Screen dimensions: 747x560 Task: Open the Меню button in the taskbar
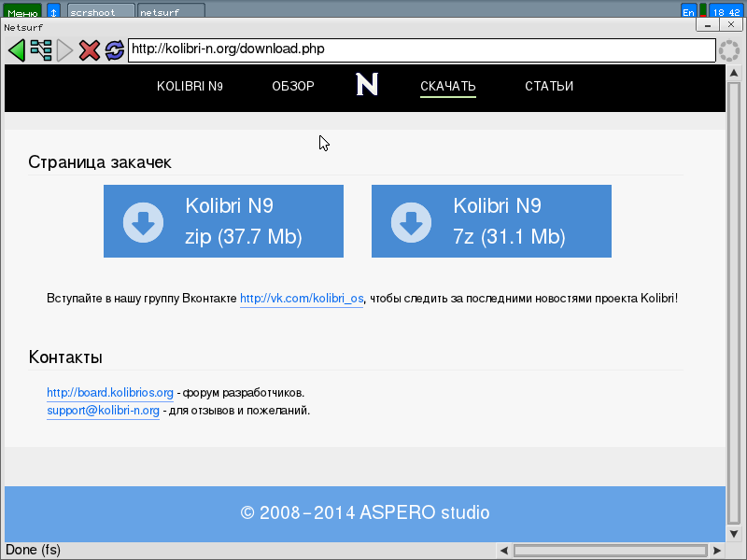21,11
